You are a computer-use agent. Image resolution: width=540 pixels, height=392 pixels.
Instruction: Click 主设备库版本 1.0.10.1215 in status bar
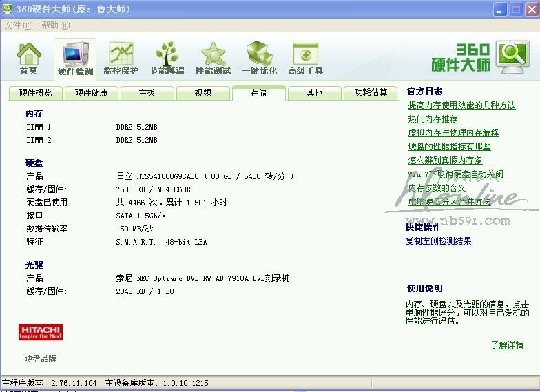coord(157,383)
